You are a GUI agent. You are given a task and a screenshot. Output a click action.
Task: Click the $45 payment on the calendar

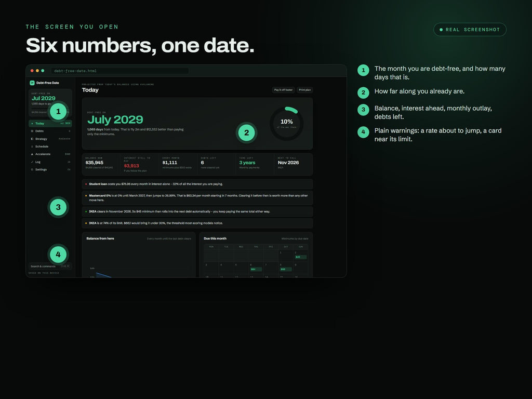pyautogui.click(x=301, y=257)
